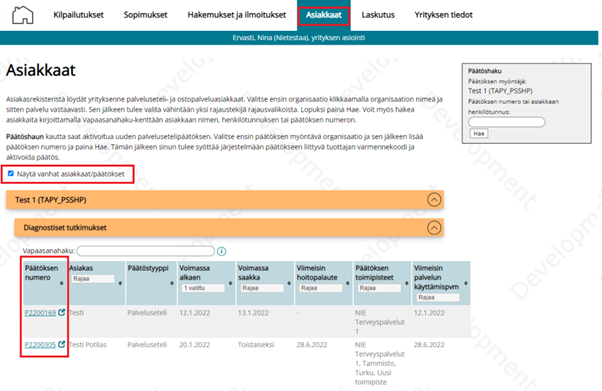Sort by Päätöstyyppi column arrows

[172, 283]
